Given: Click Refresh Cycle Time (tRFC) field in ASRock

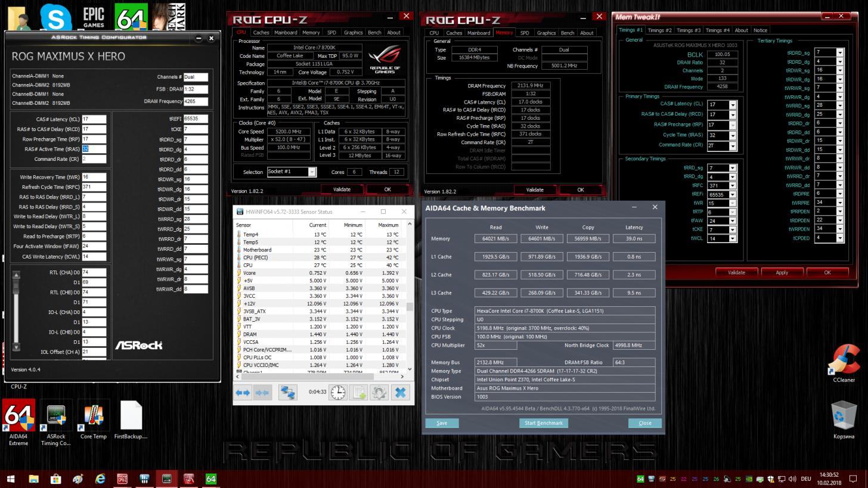Looking at the screenshot, I should pyautogui.click(x=94, y=187).
